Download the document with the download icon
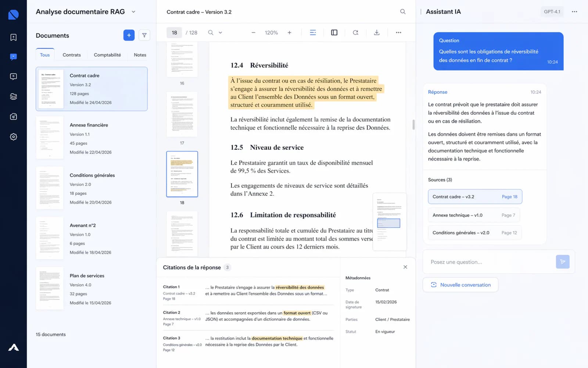Image resolution: width=588 pixels, height=368 pixels. tap(377, 32)
